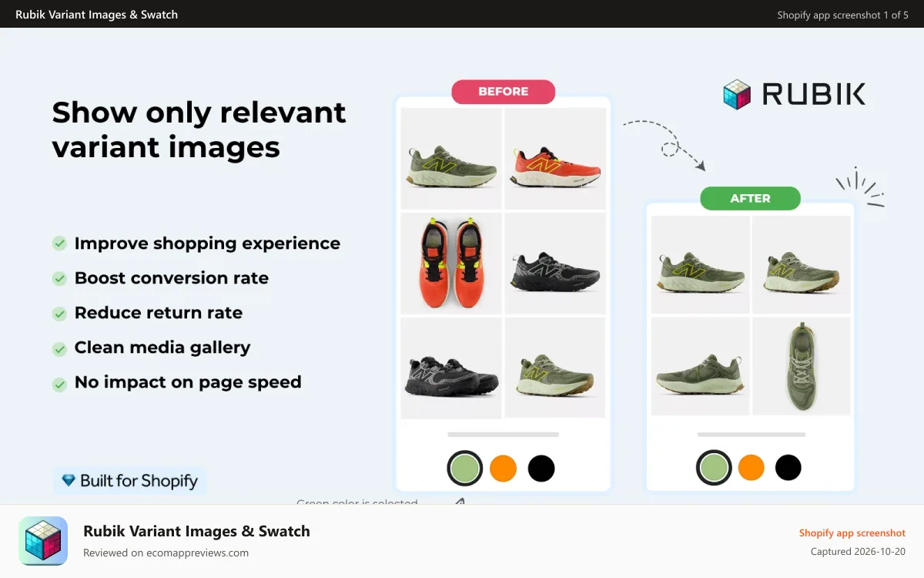
Task: Click the Clean media gallery text
Action: (162, 348)
